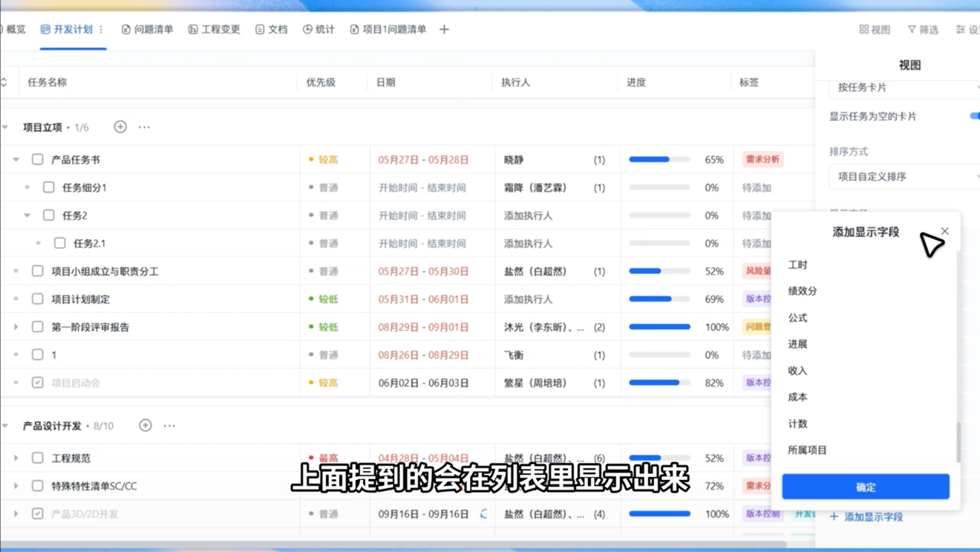Click the 82% progress bar of 项目启动会

point(659,383)
